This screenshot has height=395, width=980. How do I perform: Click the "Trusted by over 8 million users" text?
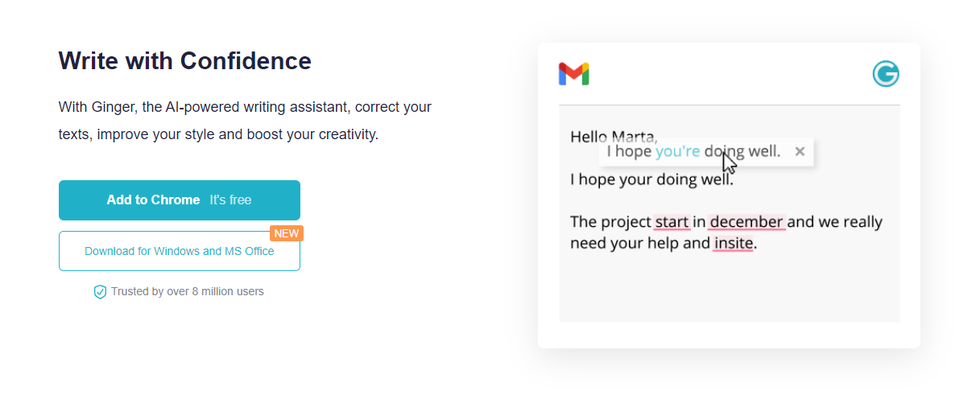[187, 291]
